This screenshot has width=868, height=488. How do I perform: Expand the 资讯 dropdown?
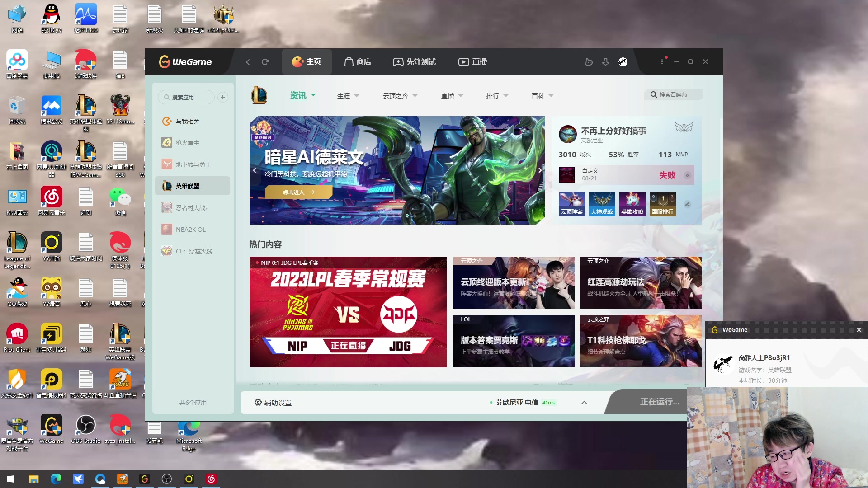pyautogui.click(x=313, y=95)
